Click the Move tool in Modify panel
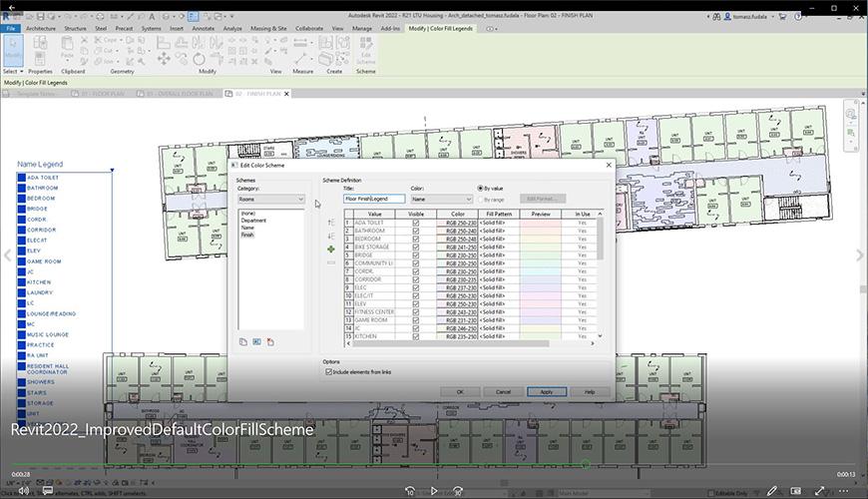Viewport: 868px width, 499px height. pos(164,58)
